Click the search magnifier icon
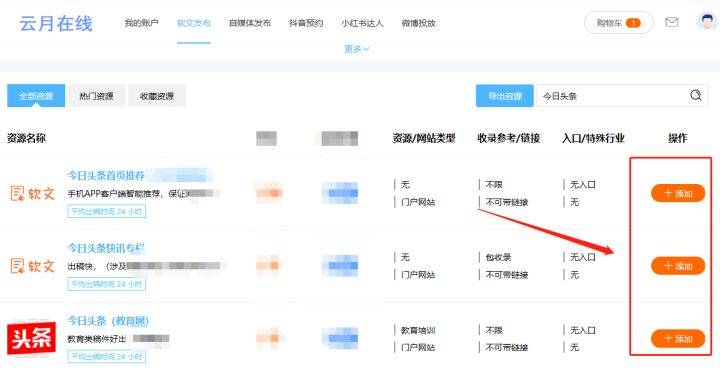720x371 pixels. click(x=696, y=96)
